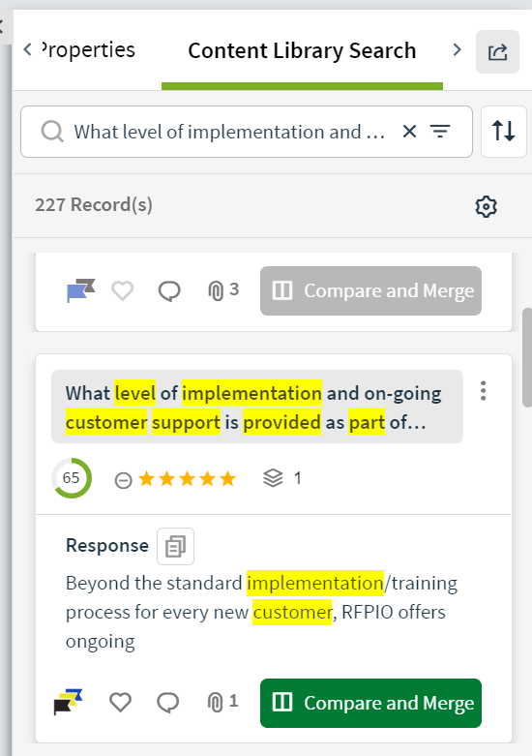The image size is (532, 756).
Task: Click the gray Compare and Merge button
Action: [x=370, y=290]
